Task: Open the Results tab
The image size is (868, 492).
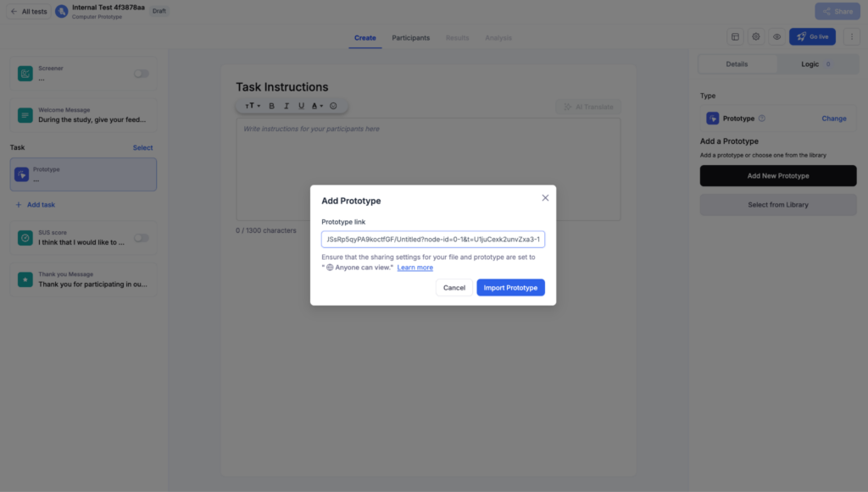Action: [457, 37]
